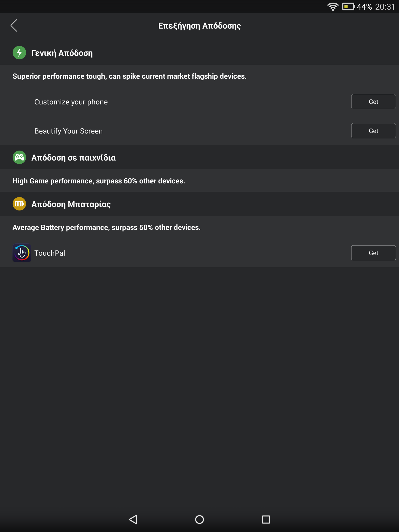Tap the Android back navigation triangle
This screenshot has width=399, height=532.
point(133,520)
